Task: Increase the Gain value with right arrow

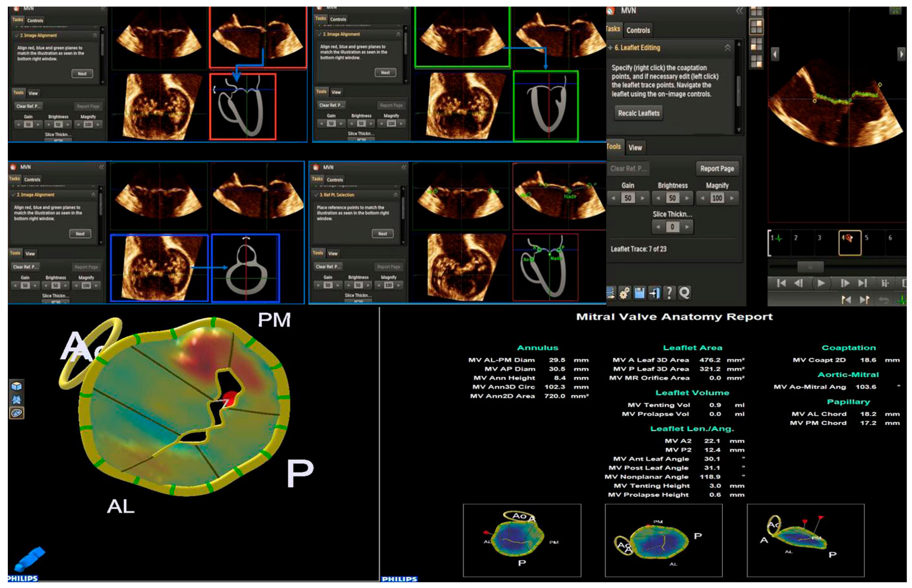Action: coord(642,198)
